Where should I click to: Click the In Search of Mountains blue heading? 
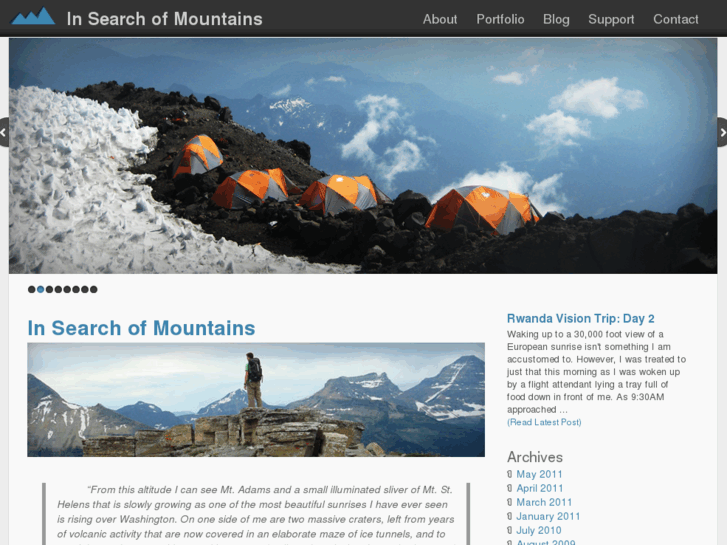point(141,328)
